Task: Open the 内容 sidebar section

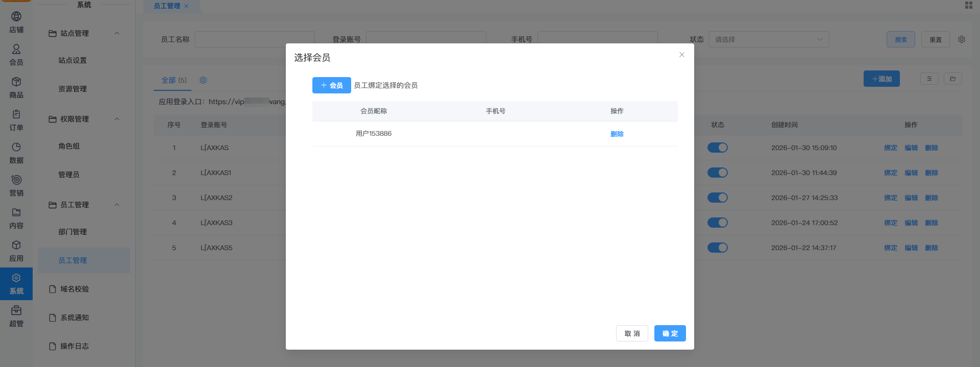Action: click(16, 218)
